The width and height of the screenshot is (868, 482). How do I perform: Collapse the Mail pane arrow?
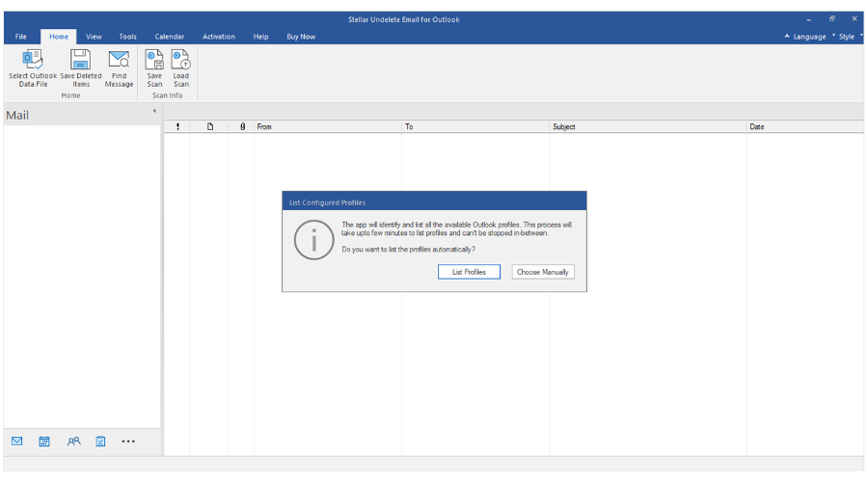[154, 111]
